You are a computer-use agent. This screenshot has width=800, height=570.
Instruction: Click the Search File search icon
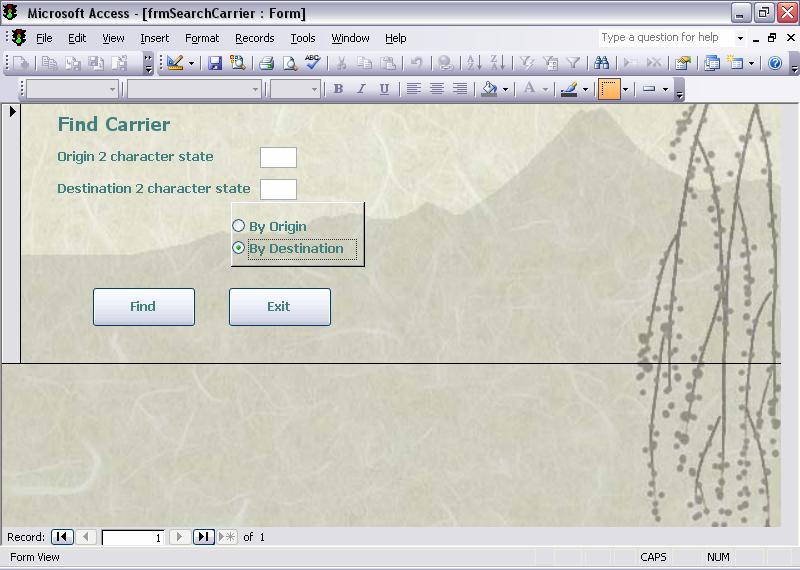click(238, 63)
